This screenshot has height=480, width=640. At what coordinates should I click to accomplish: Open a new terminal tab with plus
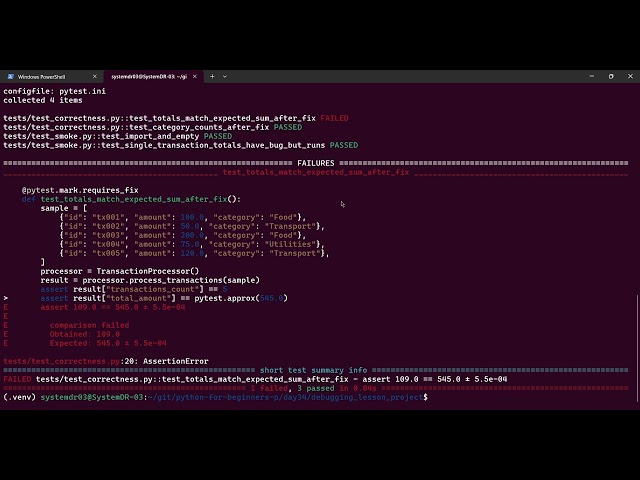(x=212, y=76)
